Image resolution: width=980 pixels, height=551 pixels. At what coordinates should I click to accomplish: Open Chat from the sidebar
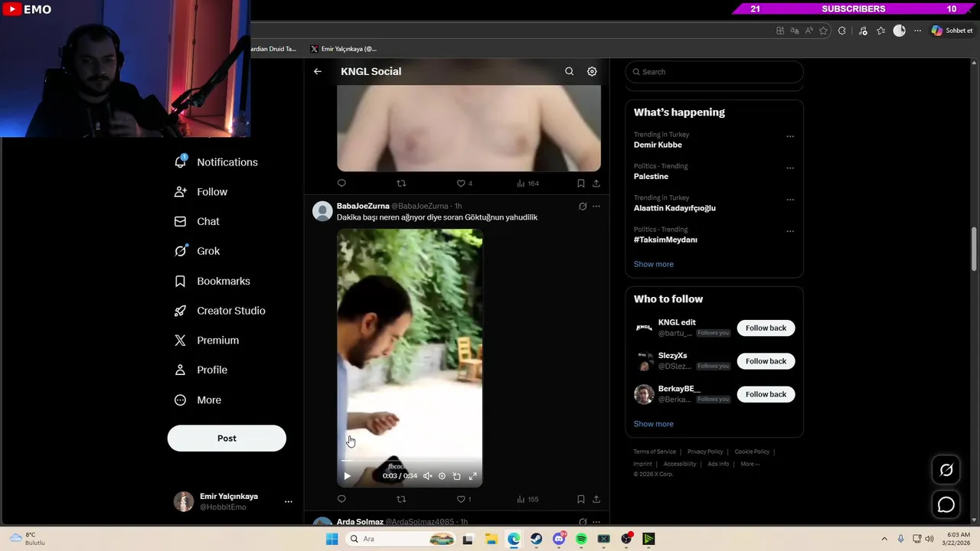tap(198, 221)
